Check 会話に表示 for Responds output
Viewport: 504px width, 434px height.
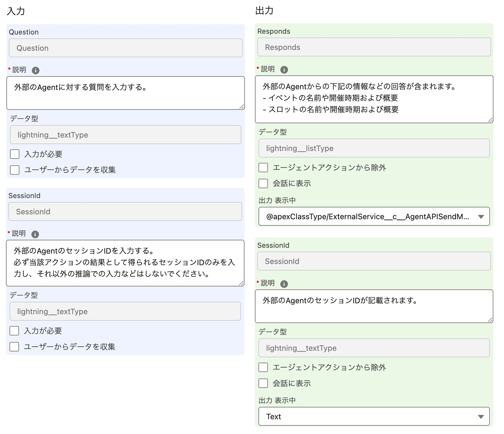click(x=263, y=183)
